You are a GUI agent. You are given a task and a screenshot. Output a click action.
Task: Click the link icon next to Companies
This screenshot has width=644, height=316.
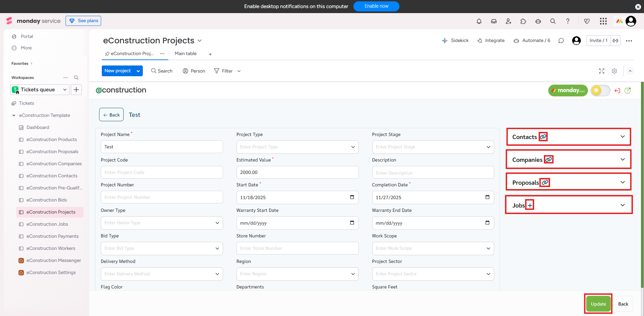click(549, 160)
